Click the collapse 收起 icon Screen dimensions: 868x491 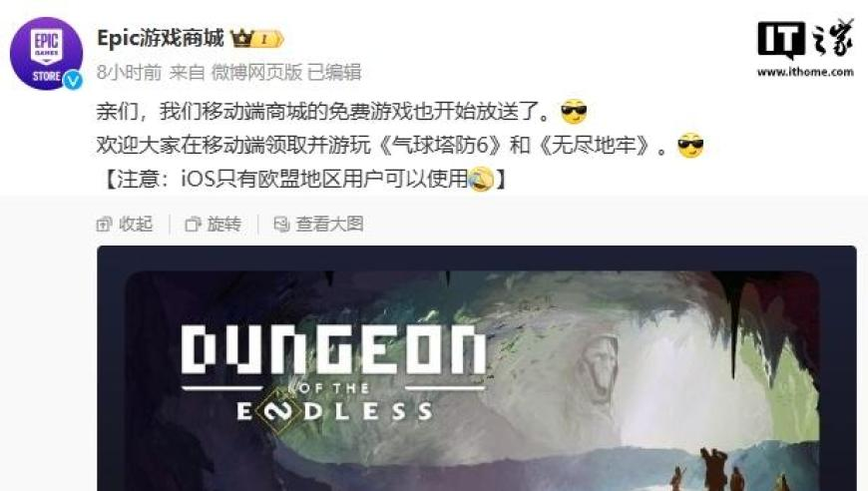tap(104, 225)
